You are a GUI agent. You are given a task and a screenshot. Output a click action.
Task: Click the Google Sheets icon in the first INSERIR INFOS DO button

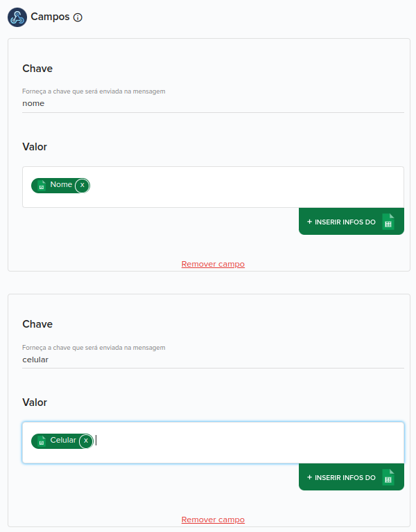[388, 222]
